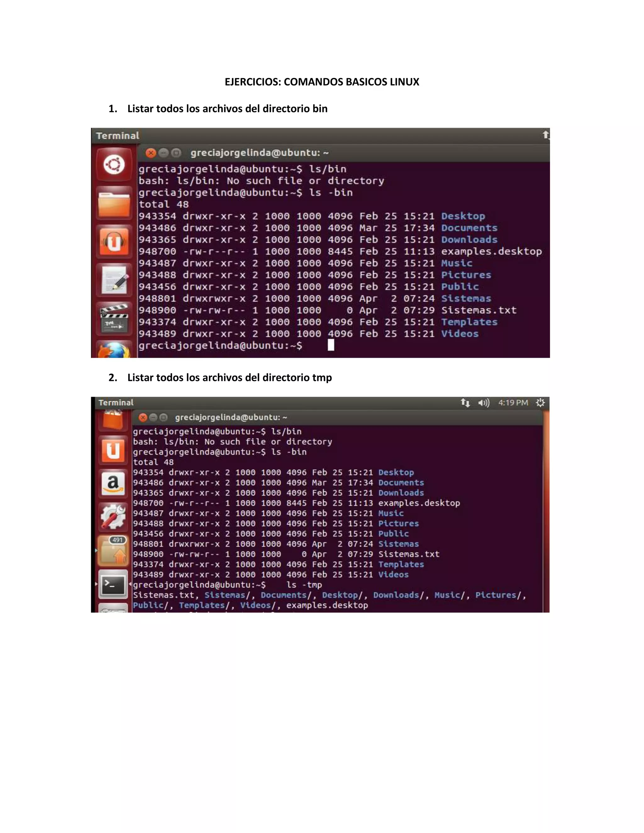The width and height of the screenshot is (644, 833).
Task: Click Terminal label in second screenshot's top bar
Action: coord(116,403)
